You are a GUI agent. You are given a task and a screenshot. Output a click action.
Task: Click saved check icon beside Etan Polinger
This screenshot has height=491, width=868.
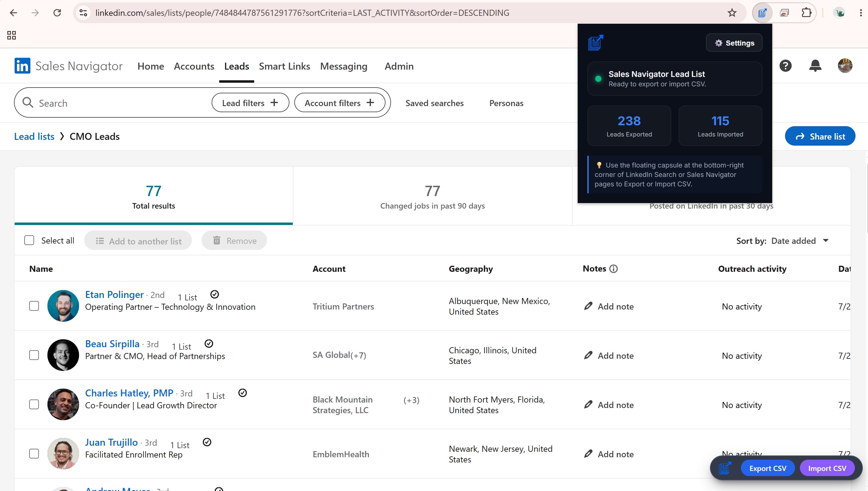(214, 294)
